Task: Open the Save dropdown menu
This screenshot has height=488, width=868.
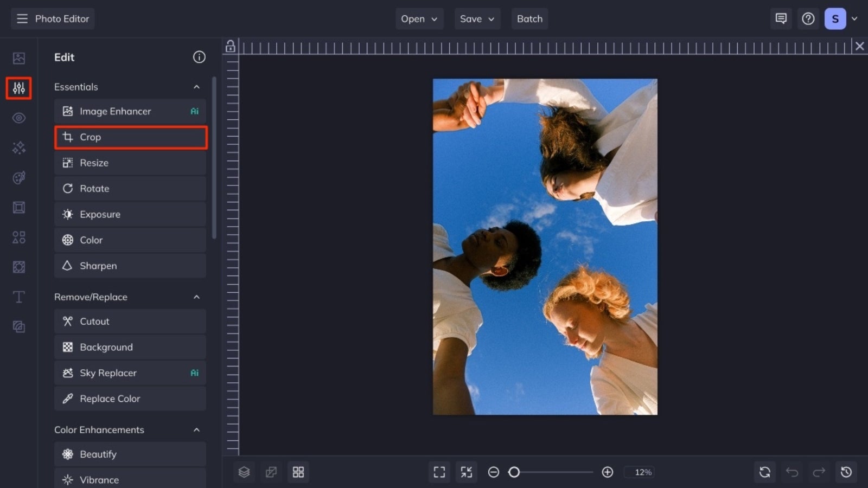Action: coord(477,18)
